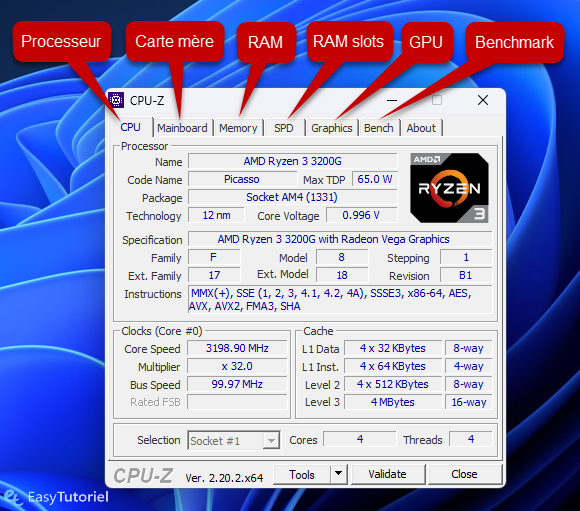Click the Instructions list field
This screenshot has height=511, width=580.
[x=340, y=299]
